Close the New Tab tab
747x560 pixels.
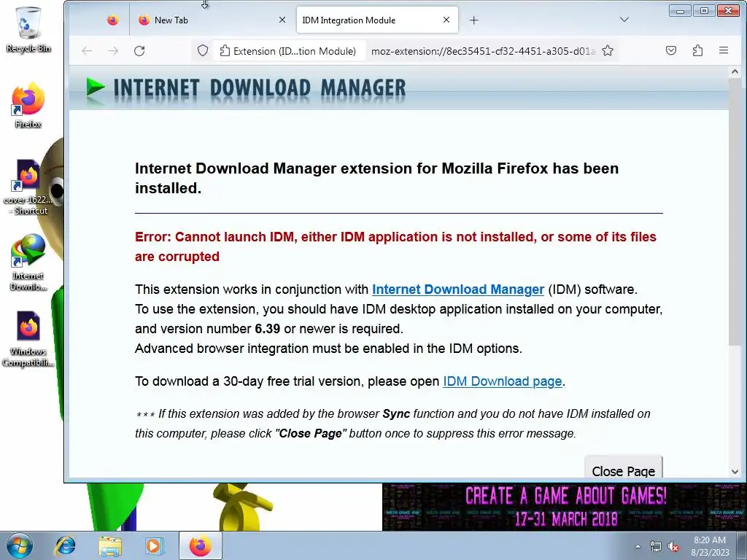tap(282, 20)
